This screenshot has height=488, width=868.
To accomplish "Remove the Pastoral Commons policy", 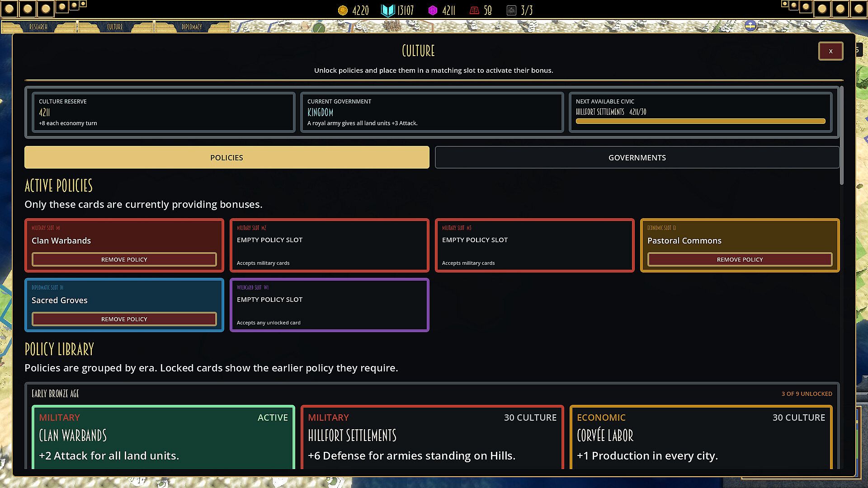I will tap(740, 259).
